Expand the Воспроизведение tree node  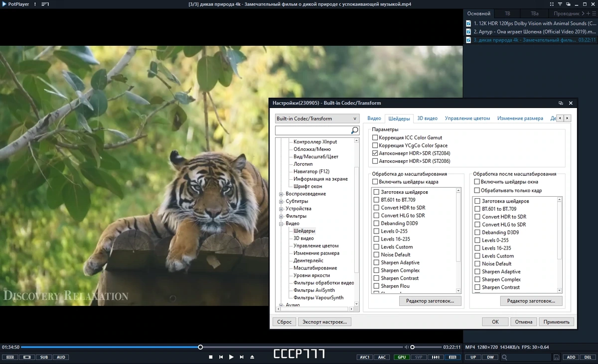tap(281, 194)
